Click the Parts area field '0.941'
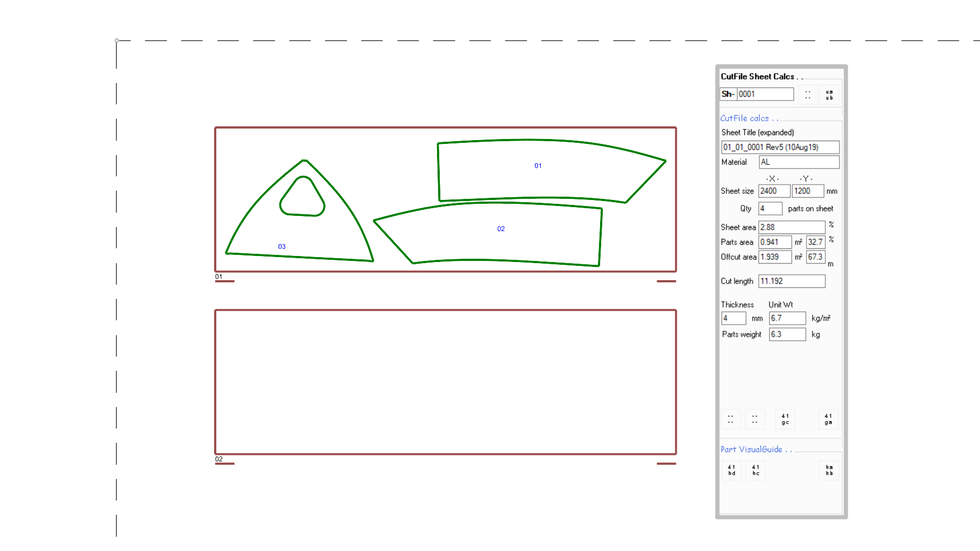The height and width of the screenshot is (551, 980). (775, 242)
